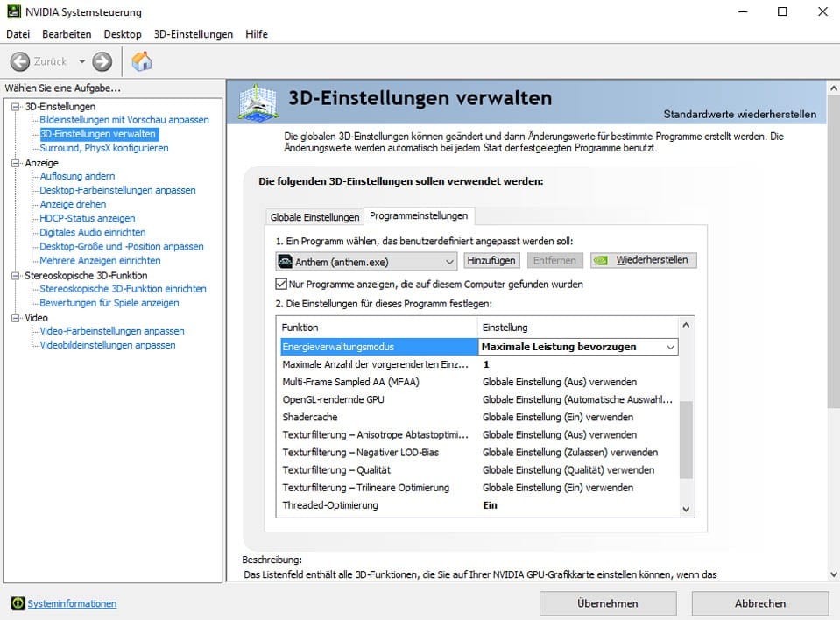The width and height of the screenshot is (840, 620).
Task: Click the Systeminformationen icon at bottom left
Action: coord(18,603)
